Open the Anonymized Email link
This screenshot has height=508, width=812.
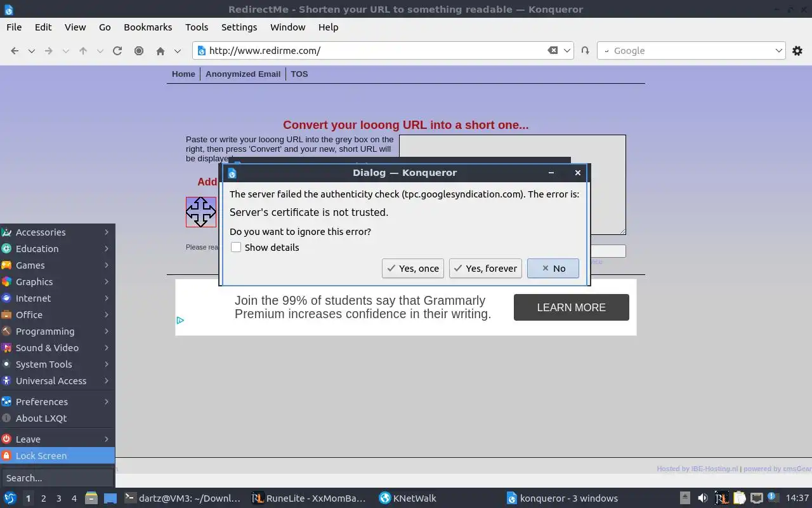point(243,74)
